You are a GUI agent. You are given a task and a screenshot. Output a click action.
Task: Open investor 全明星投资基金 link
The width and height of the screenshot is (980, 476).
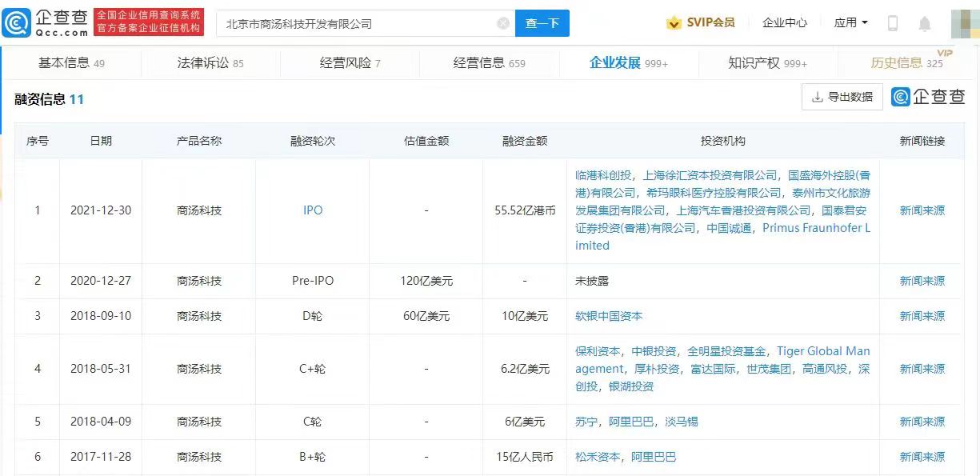click(726, 351)
